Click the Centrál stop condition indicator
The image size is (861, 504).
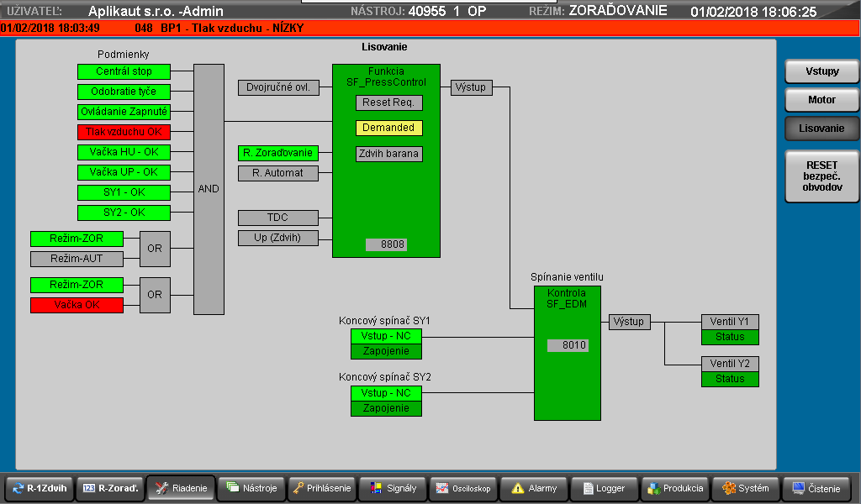pyautogui.click(x=124, y=71)
